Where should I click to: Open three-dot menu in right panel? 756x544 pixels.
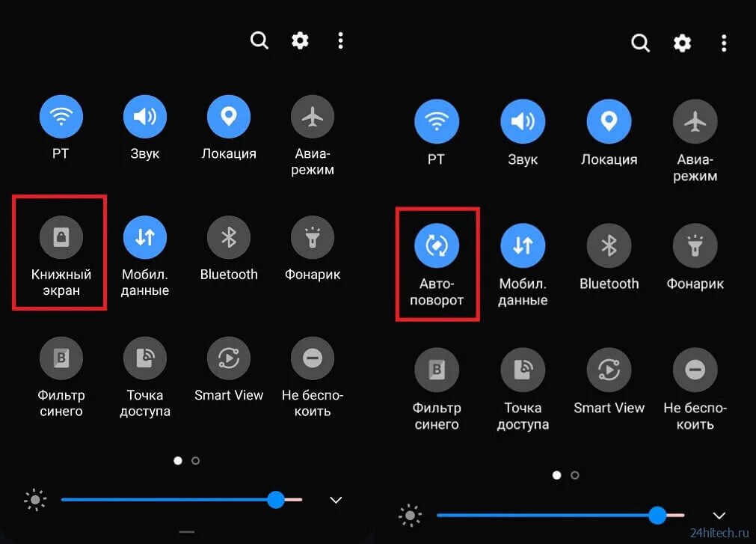pyautogui.click(x=724, y=43)
